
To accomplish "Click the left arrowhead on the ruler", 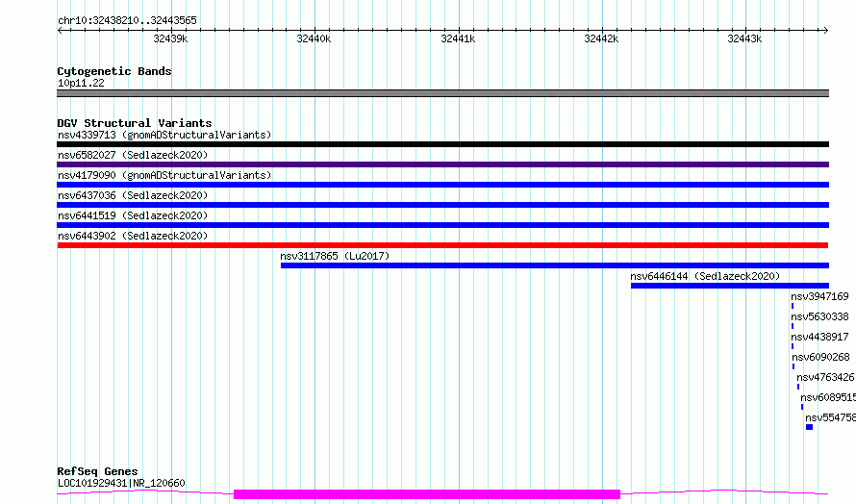I will (x=60, y=31).
